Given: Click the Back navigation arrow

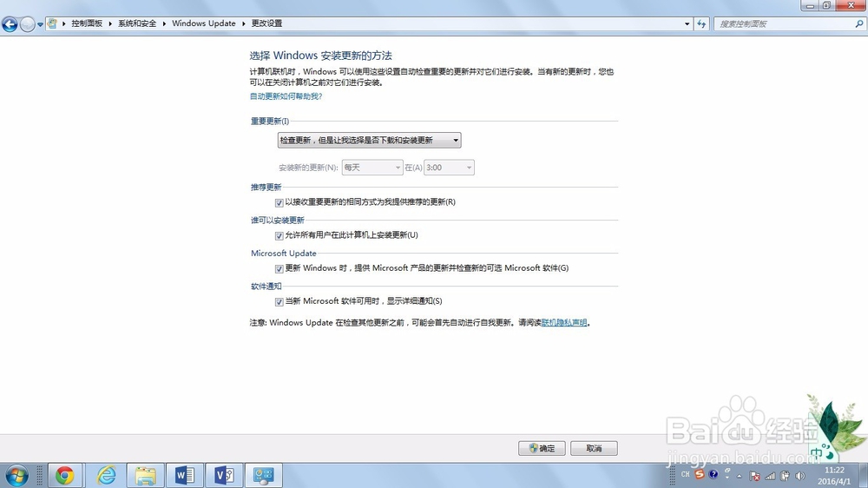Looking at the screenshot, I should point(10,24).
